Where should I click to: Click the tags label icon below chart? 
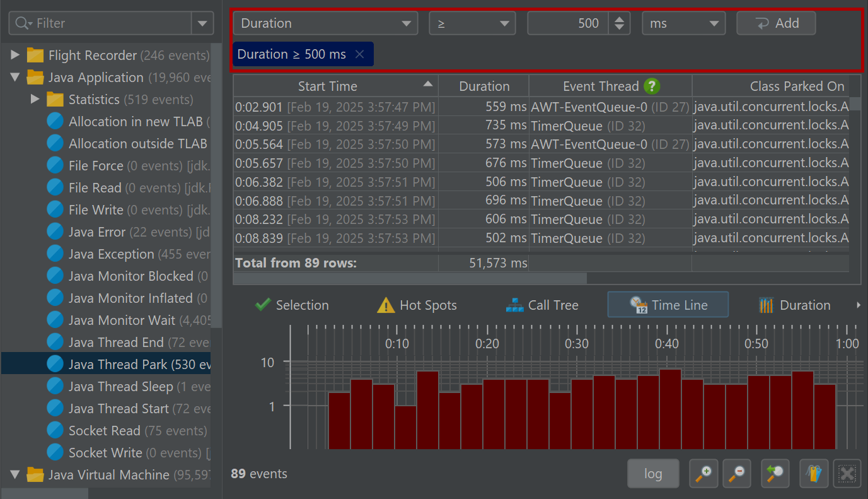814,473
